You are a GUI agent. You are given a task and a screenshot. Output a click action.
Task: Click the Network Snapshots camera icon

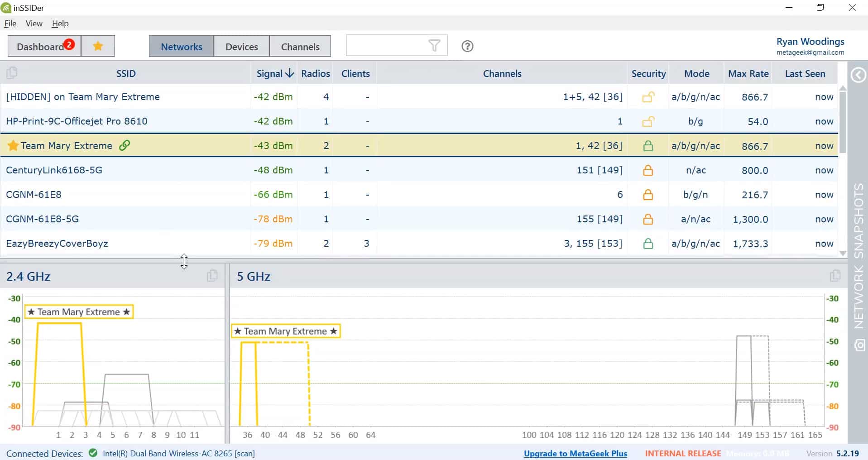(x=859, y=345)
